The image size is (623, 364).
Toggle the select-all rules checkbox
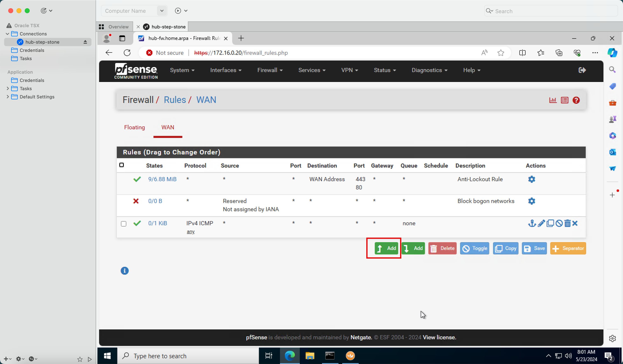pyautogui.click(x=121, y=165)
